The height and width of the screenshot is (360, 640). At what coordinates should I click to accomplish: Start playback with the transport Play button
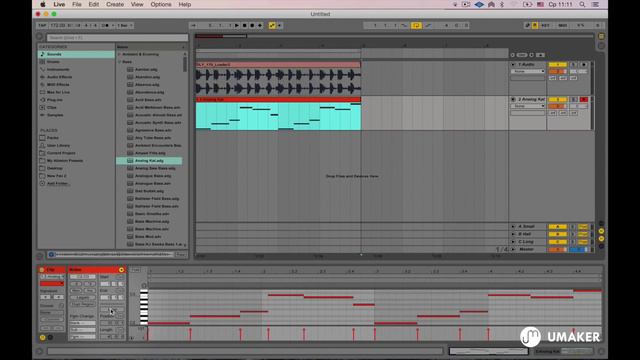237,25
